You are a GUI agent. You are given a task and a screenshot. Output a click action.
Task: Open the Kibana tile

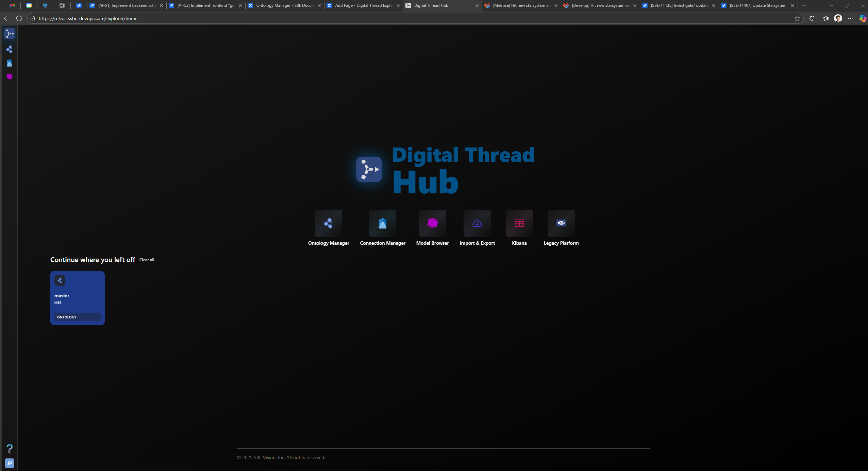click(519, 223)
